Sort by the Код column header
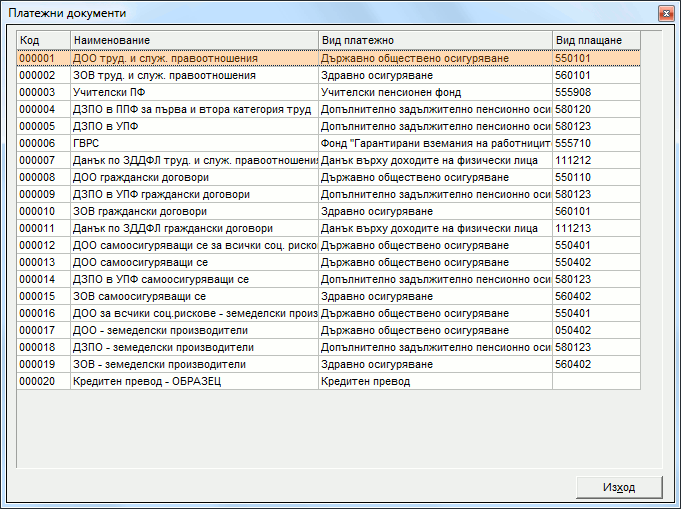The width and height of the screenshot is (681, 509). tap(43, 40)
